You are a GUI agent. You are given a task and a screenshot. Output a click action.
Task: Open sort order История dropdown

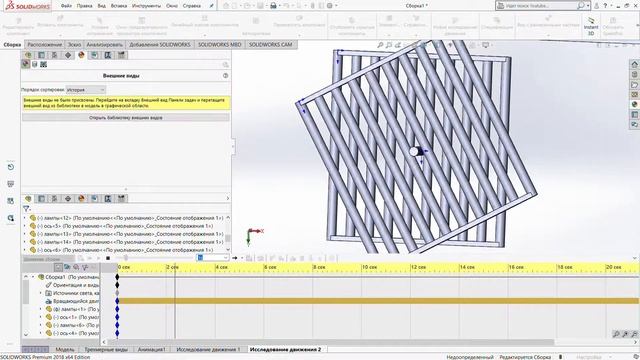pos(86,90)
